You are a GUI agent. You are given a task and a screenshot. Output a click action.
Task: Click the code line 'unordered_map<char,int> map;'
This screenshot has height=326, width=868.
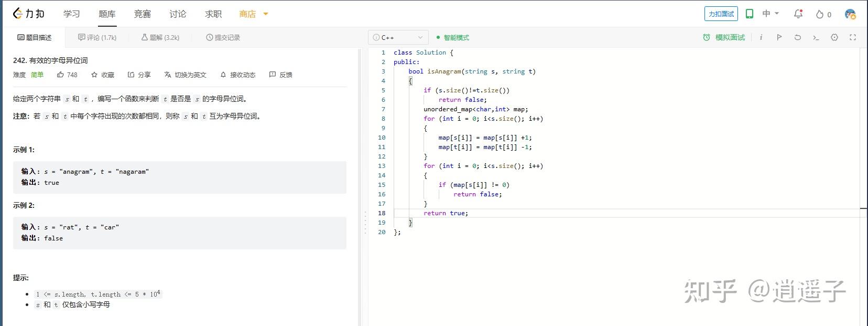476,109
